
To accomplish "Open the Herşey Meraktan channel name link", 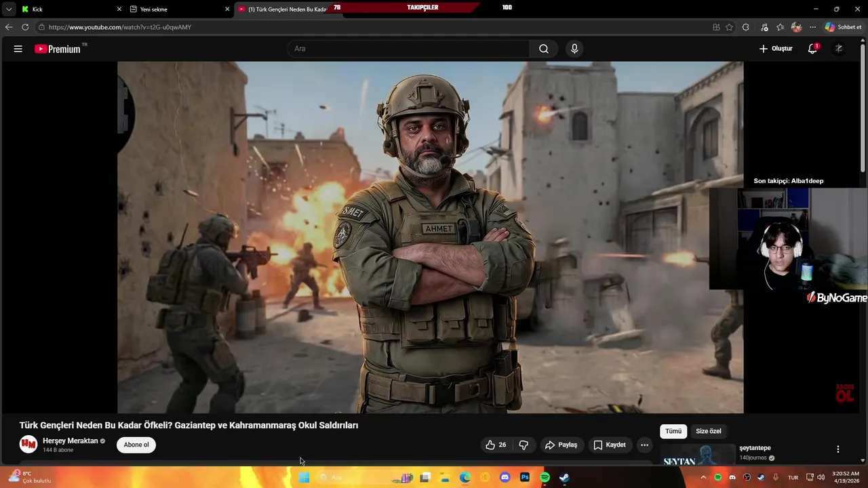I will tap(70, 441).
